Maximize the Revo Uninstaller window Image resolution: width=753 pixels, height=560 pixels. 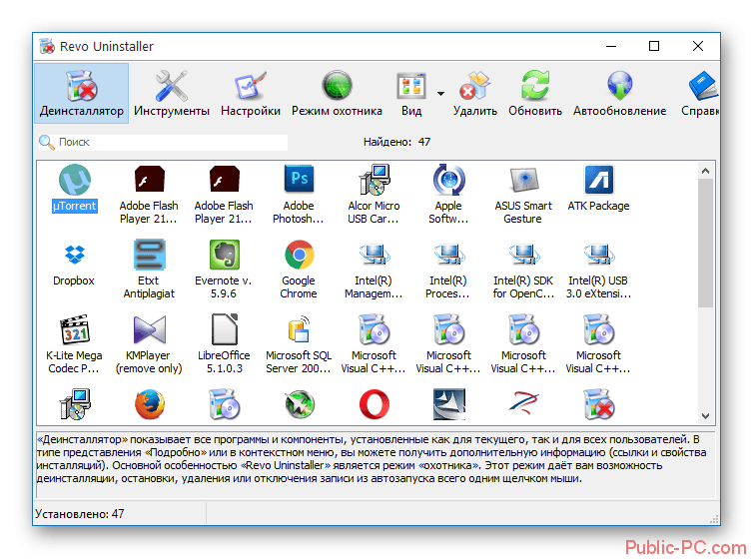[x=654, y=46]
